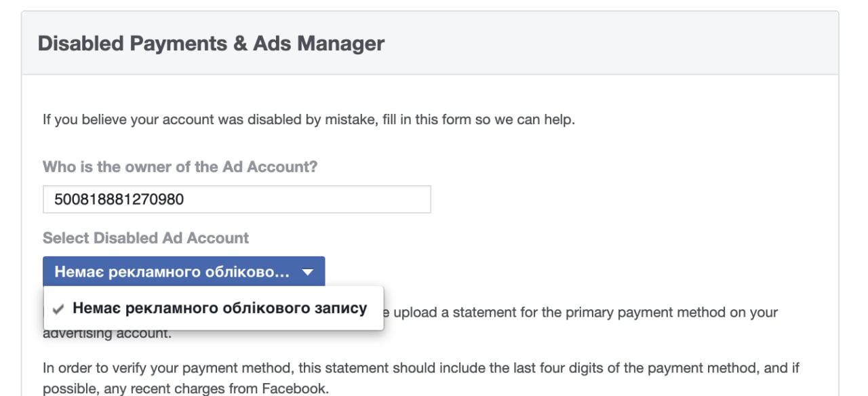Click empty space right of owner input field
The height and width of the screenshot is (396, 868).
coord(631,199)
